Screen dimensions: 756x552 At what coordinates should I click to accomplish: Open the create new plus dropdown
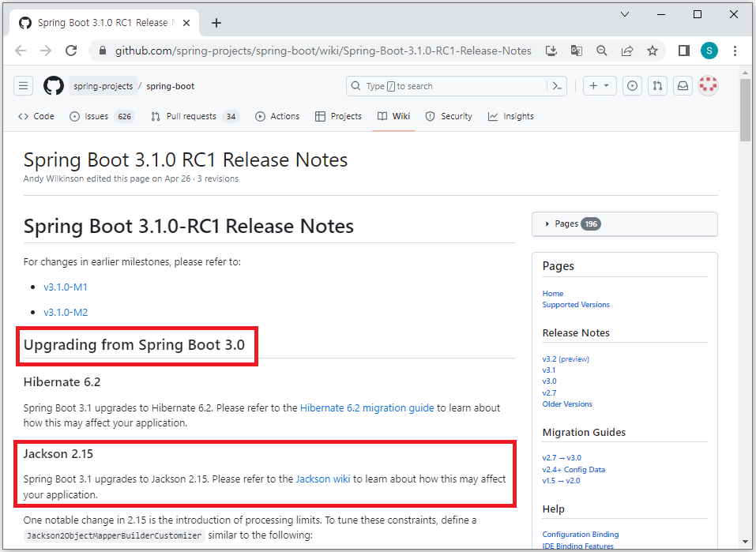[600, 86]
